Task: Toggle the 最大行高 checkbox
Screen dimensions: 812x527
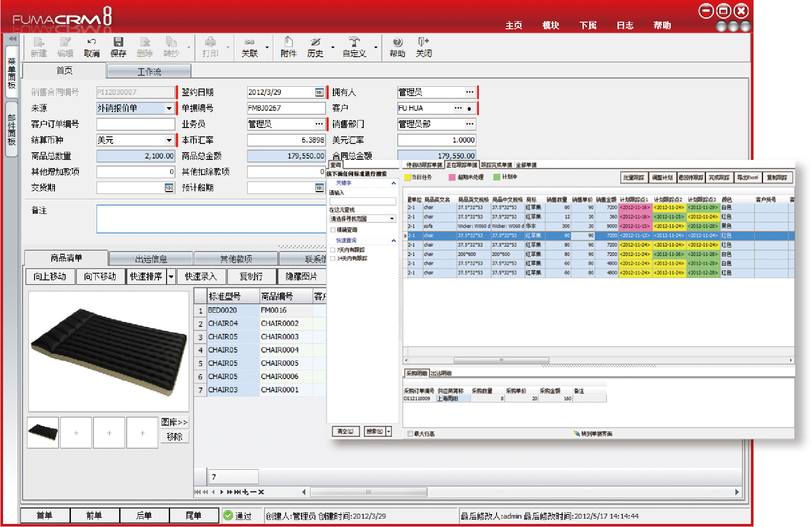Action: (410, 434)
